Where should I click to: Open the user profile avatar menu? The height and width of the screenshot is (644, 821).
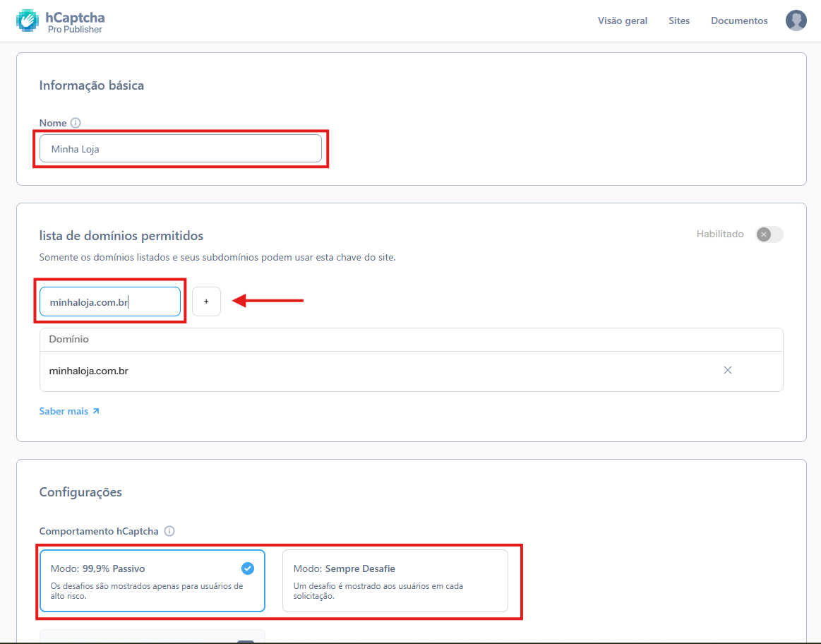796,20
